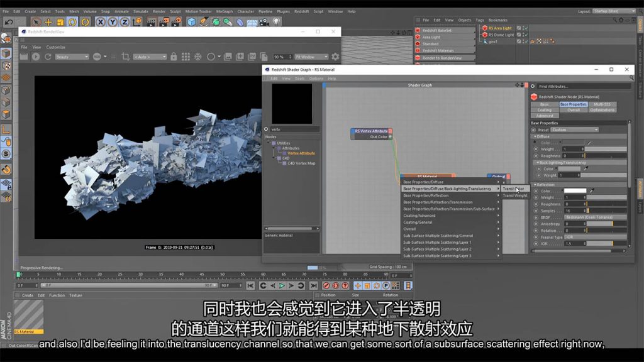Viewport: 644px width, 362px height.
Task: Expand the Base Properties/Reflection submenu
Action: 451,195
